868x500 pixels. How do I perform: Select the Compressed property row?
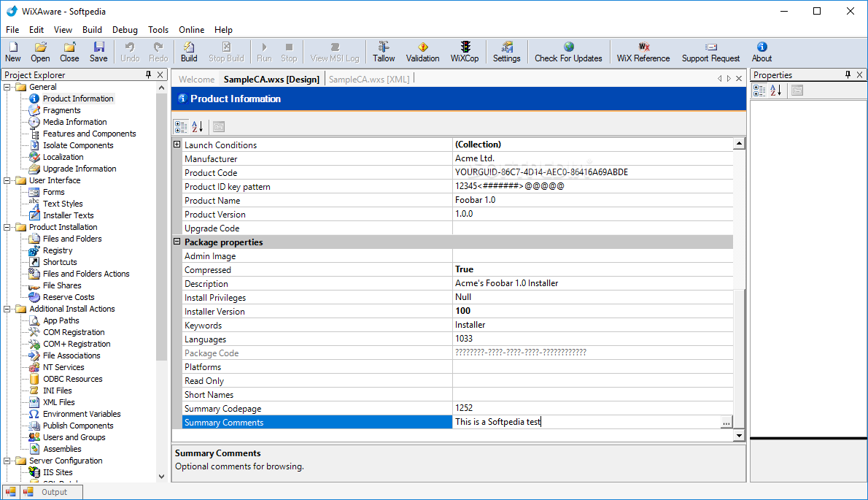(x=458, y=269)
